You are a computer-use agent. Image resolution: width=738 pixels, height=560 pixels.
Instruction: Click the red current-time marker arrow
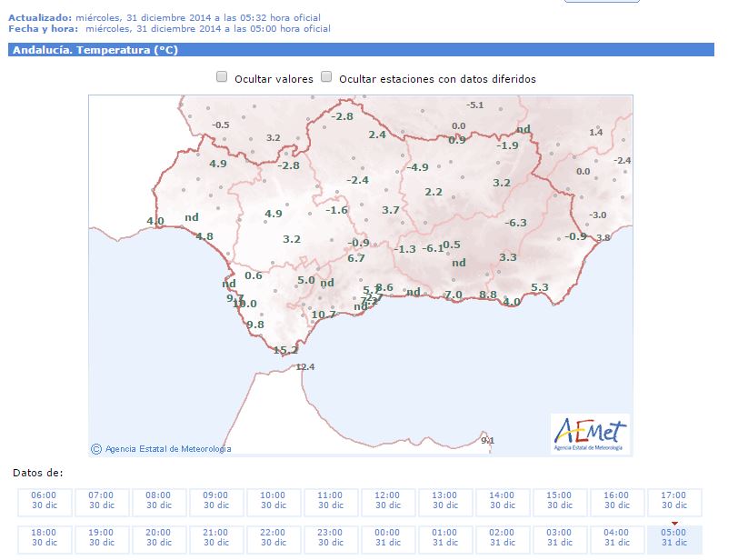click(674, 523)
